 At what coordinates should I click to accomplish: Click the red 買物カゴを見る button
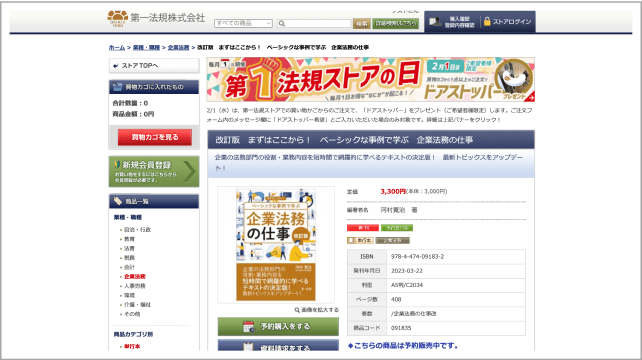pyautogui.click(x=155, y=137)
